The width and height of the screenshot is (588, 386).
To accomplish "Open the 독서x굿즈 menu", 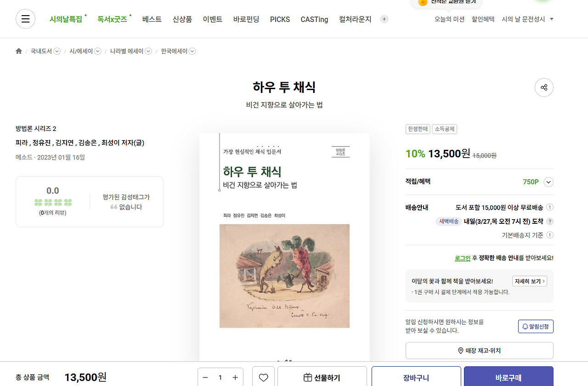I will pos(112,19).
